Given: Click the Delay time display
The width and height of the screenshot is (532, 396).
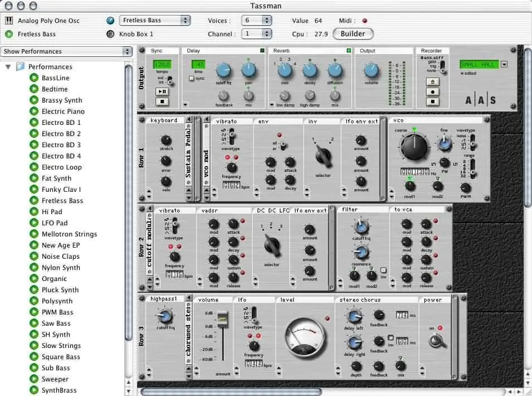Looking at the screenshot, I should (199, 64).
